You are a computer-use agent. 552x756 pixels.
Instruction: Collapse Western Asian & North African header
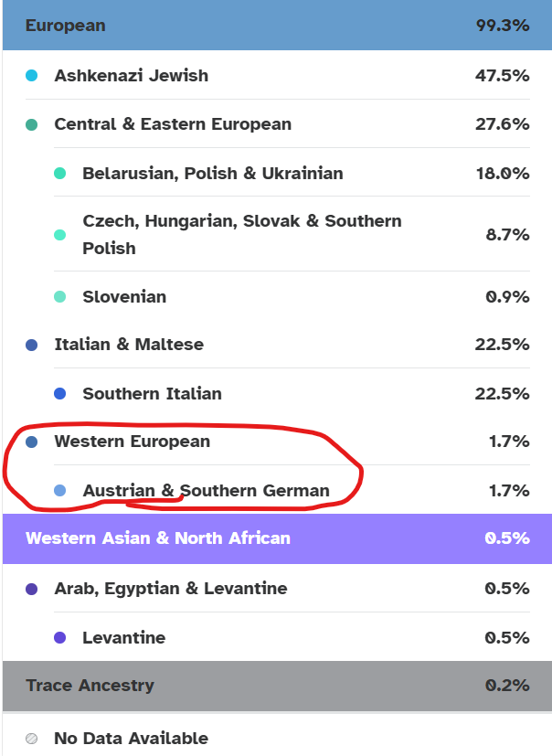(277, 538)
